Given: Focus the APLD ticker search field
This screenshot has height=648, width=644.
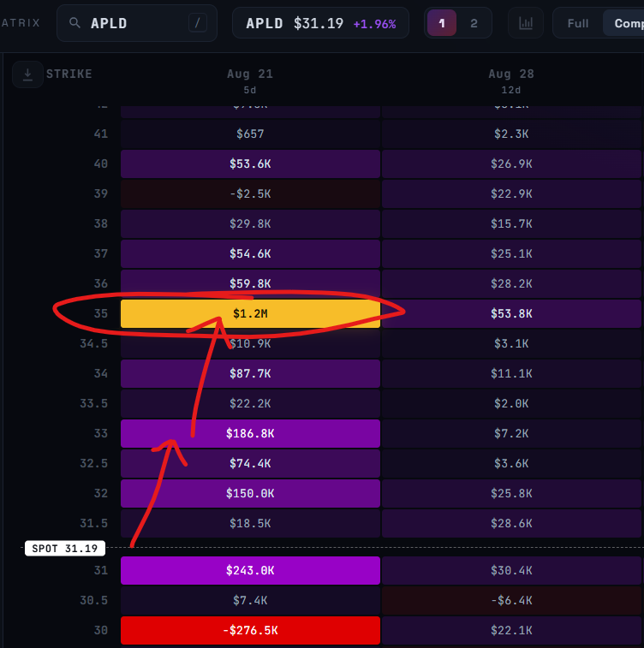Looking at the screenshot, I should pyautogui.click(x=137, y=23).
